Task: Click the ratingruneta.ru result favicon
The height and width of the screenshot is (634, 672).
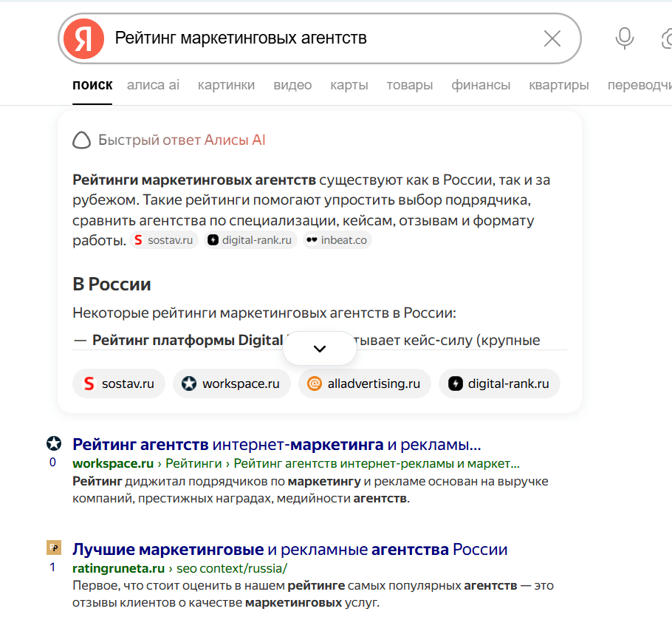Action: pyautogui.click(x=54, y=548)
